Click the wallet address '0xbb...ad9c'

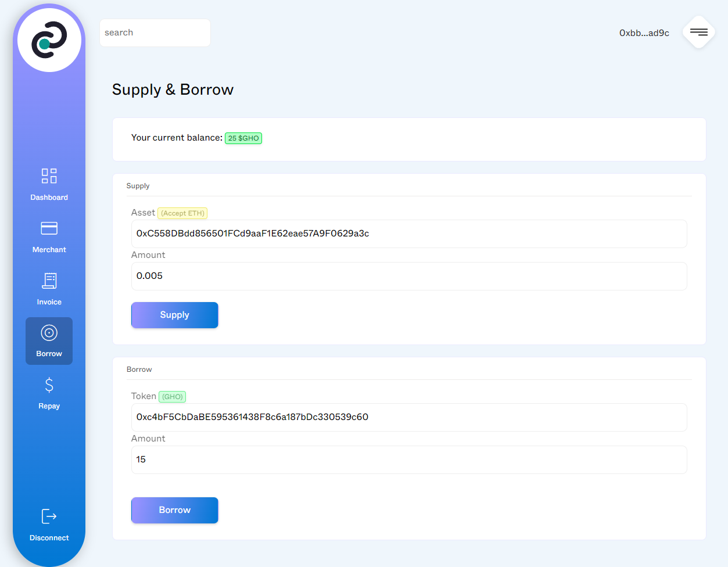(x=644, y=33)
